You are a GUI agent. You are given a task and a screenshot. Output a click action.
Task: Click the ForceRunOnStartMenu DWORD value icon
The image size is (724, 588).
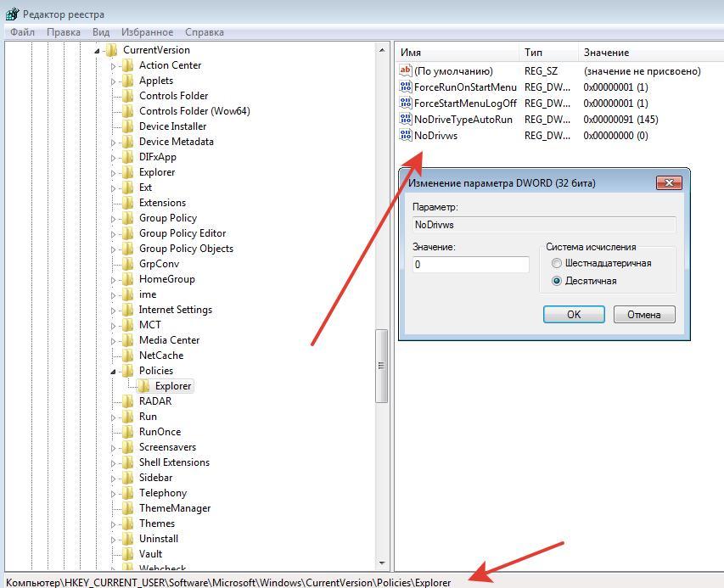406,87
